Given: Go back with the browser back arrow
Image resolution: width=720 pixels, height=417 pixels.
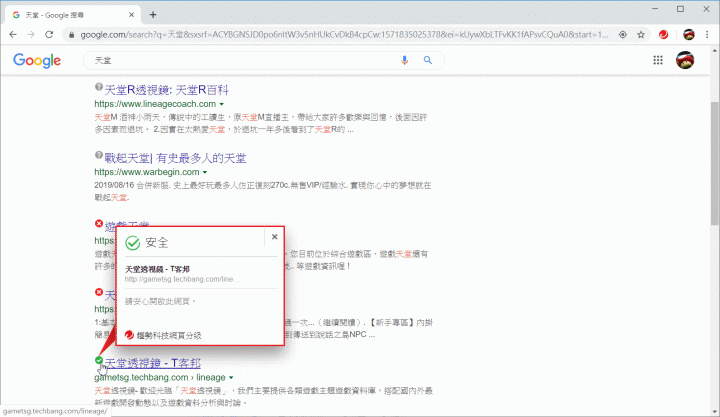Looking at the screenshot, I should click(x=13, y=34).
